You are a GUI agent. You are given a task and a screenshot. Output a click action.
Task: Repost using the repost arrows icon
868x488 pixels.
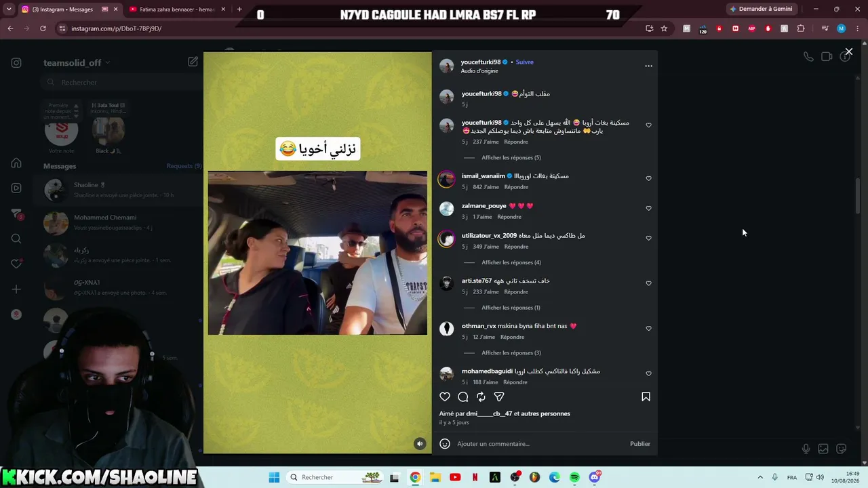[481, 396]
